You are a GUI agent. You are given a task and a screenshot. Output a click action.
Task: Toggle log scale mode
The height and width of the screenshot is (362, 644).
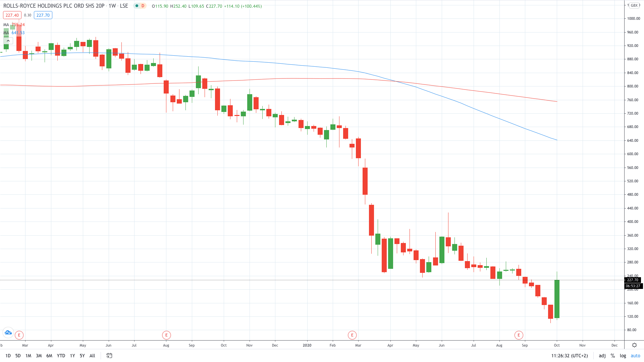click(623, 356)
